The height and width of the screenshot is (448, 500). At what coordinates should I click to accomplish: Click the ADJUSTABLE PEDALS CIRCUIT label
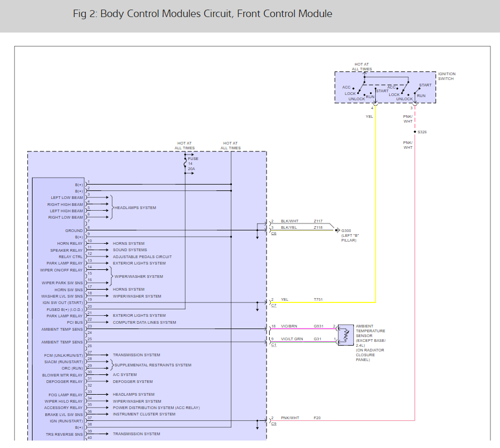[x=142, y=257]
